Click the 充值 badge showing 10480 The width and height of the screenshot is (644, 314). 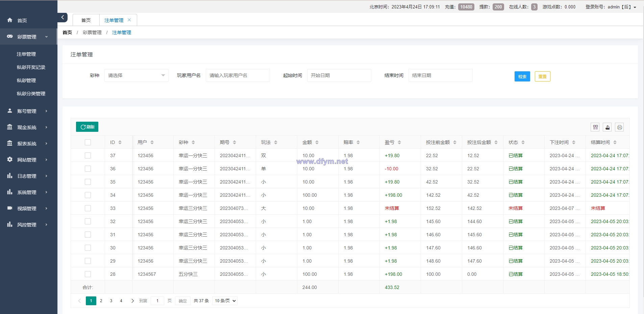tap(466, 7)
